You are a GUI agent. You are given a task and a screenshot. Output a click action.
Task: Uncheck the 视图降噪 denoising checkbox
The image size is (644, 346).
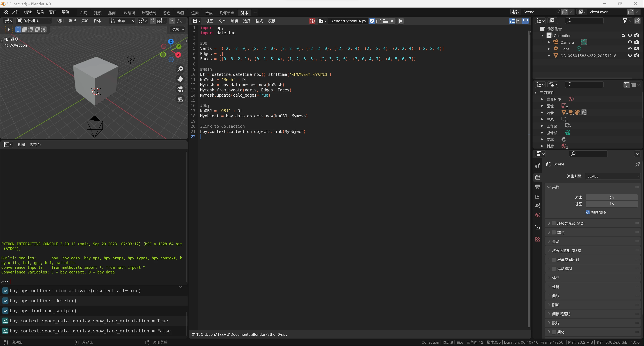pyautogui.click(x=588, y=212)
